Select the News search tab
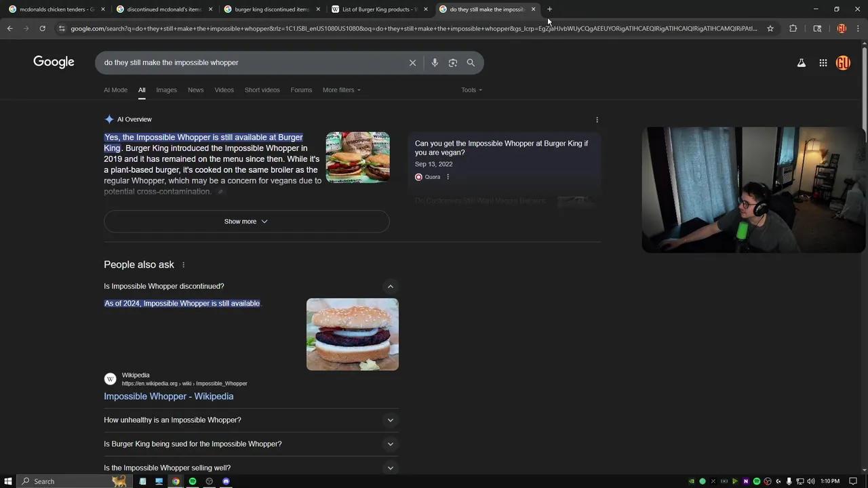This screenshot has height=488, width=868. (x=195, y=89)
